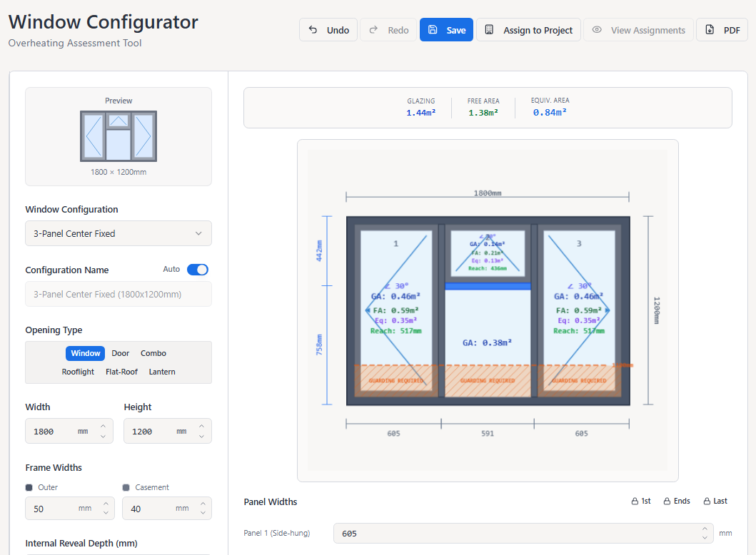Image resolution: width=756 pixels, height=555 pixels.
Task: Click the Ends lock icon
Action: (667, 501)
